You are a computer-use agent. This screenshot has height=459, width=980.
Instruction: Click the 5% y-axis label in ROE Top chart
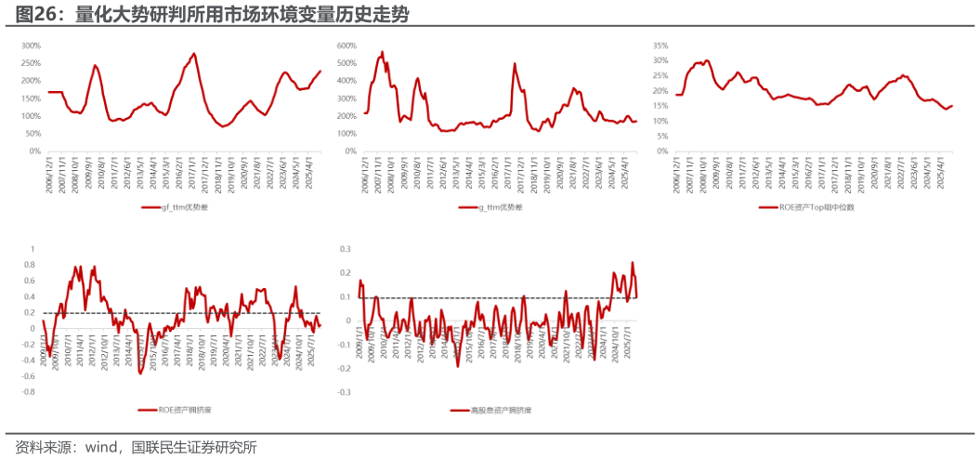tap(663, 136)
